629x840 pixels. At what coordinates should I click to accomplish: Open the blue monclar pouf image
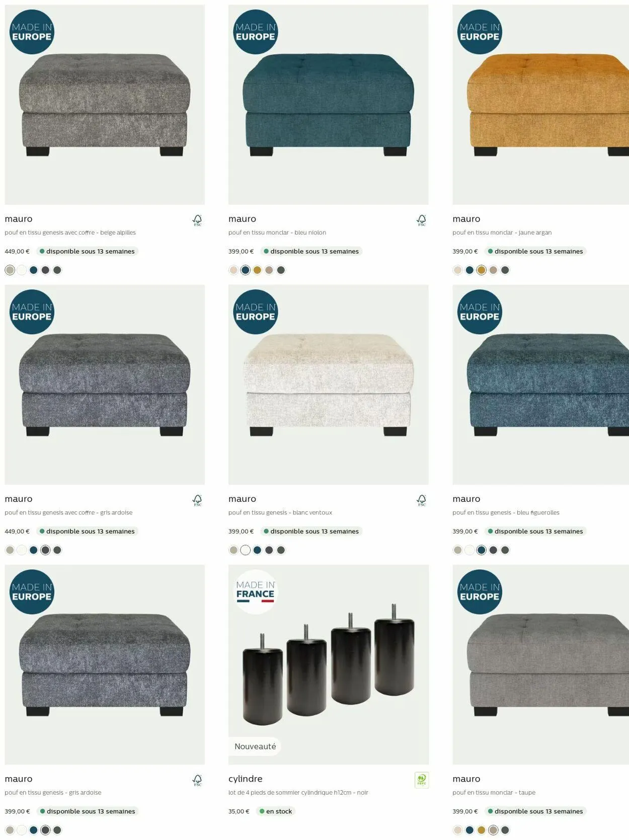point(328,105)
